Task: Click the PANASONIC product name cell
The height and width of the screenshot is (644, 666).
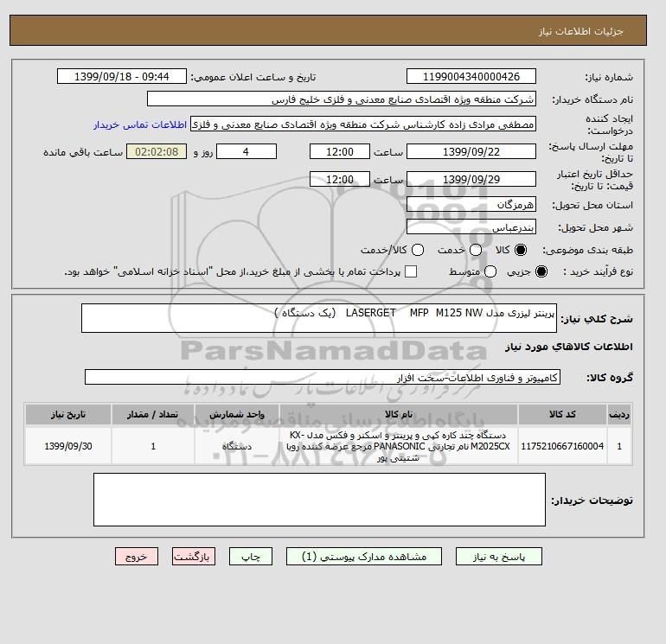Action: (399, 446)
